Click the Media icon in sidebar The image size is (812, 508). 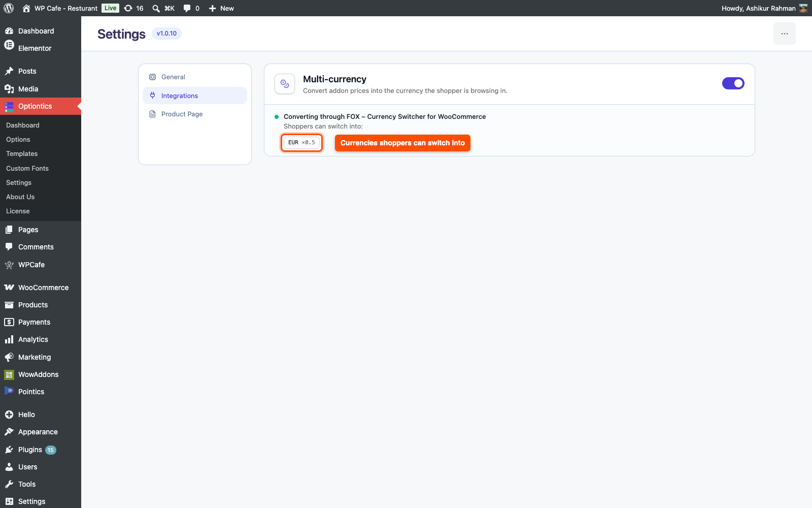coord(9,89)
